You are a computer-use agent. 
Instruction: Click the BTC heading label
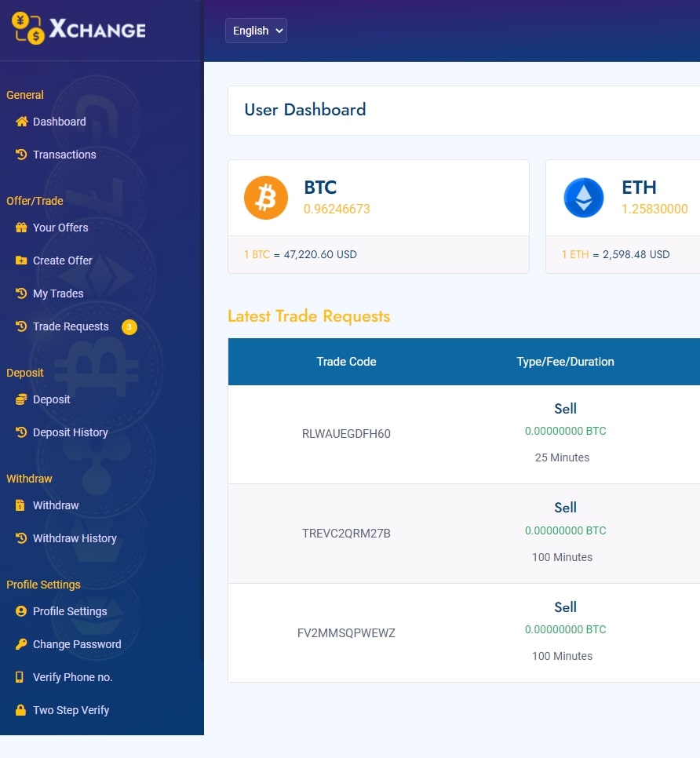pos(320,188)
